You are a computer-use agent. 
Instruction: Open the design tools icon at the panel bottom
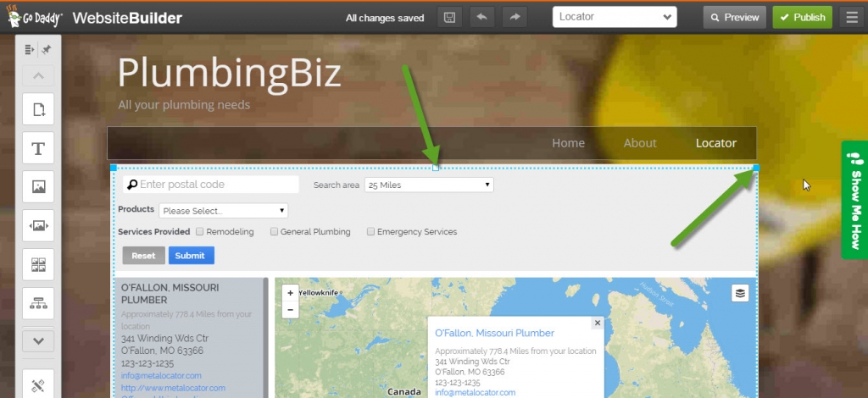[x=38, y=384]
